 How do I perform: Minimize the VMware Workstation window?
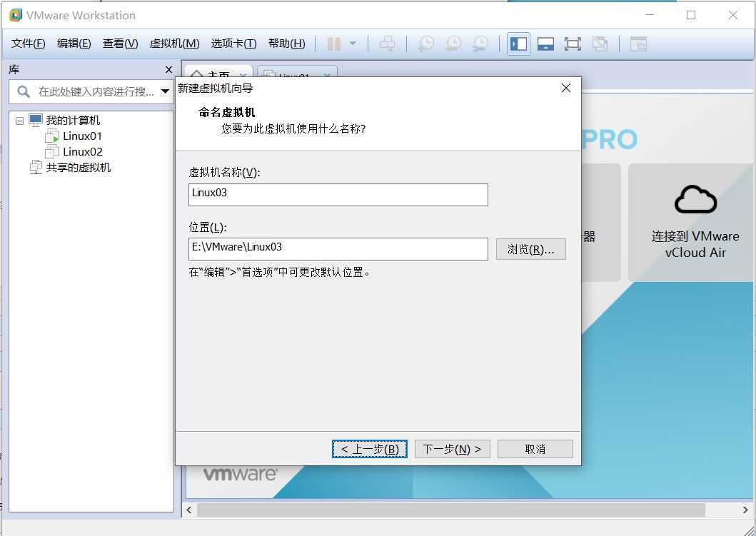[650, 15]
